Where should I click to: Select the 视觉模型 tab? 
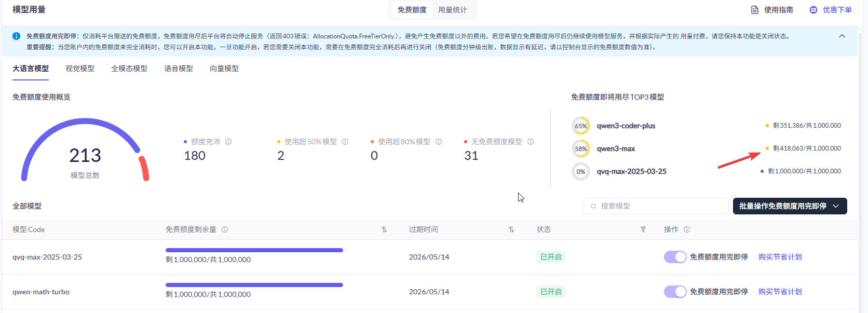click(x=80, y=69)
